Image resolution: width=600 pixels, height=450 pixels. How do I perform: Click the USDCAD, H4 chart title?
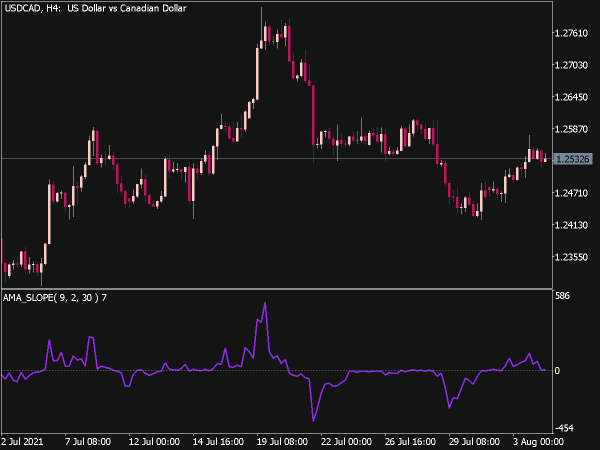pyautogui.click(x=95, y=8)
